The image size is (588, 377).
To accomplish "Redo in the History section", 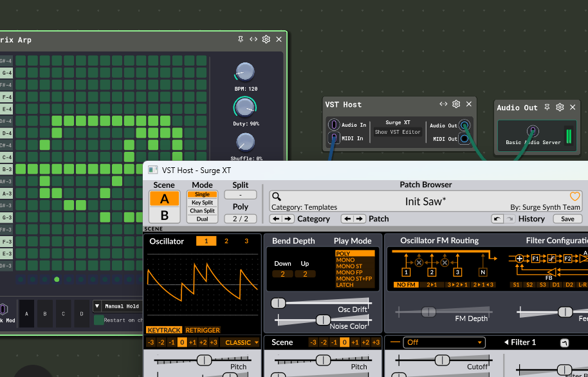I will pos(509,219).
